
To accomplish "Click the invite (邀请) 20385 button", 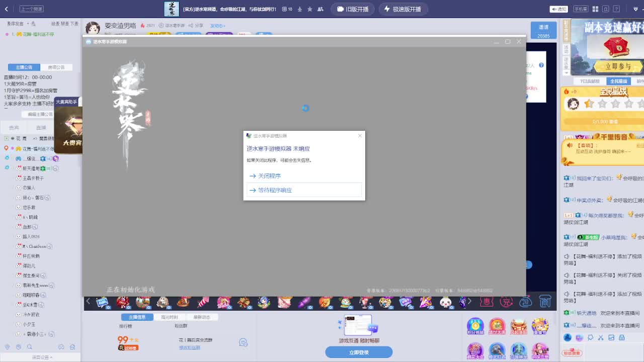I will pyautogui.click(x=543, y=31).
